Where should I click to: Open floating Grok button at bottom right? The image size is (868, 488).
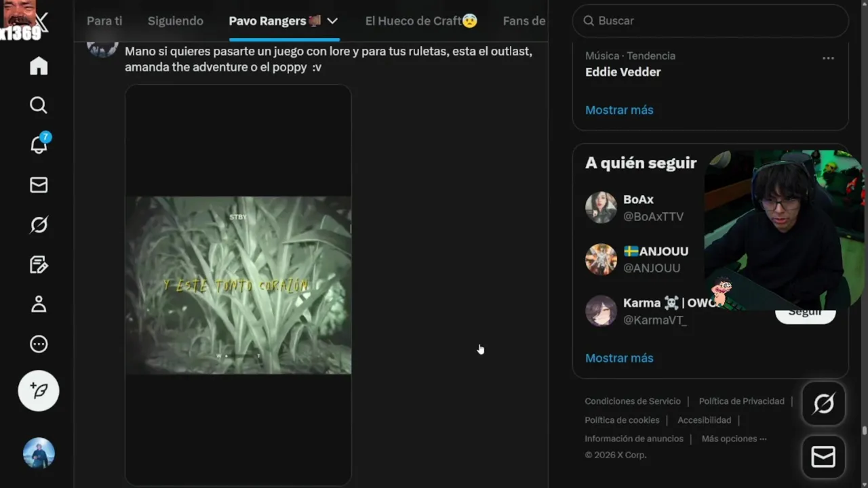[x=823, y=404]
